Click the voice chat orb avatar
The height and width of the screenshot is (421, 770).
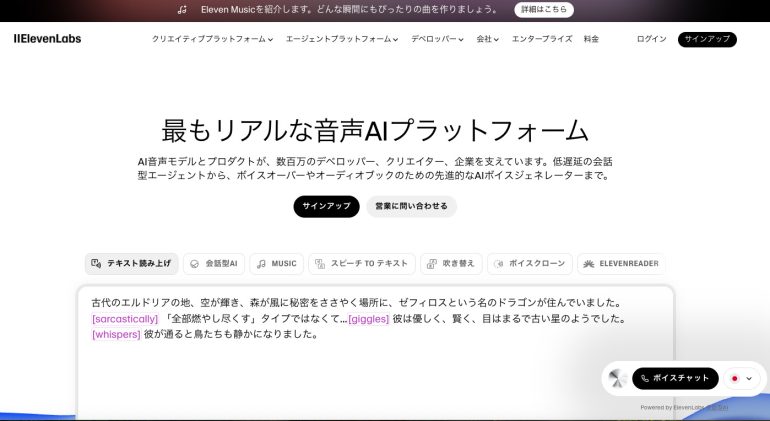[x=617, y=378]
